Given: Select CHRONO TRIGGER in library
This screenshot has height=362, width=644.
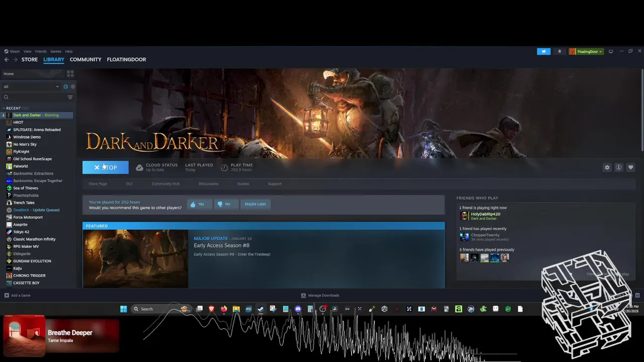Looking at the screenshot, I should 29,276.
